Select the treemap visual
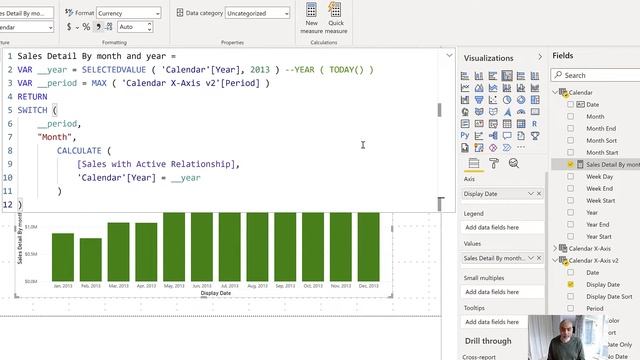Viewport: 640px width, 360px height. tap(535, 100)
